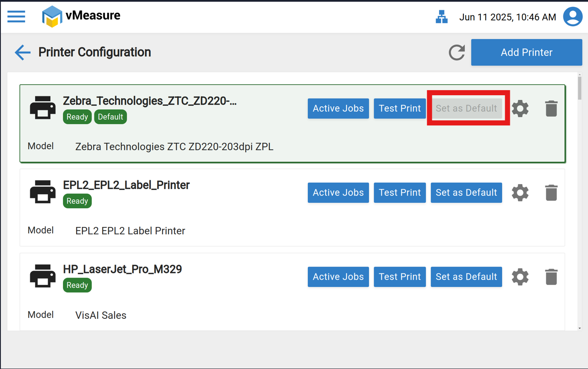The image size is (588, 369).
Task: Open settings gear for HP LaserJet Pro
Action: (520, 277)
